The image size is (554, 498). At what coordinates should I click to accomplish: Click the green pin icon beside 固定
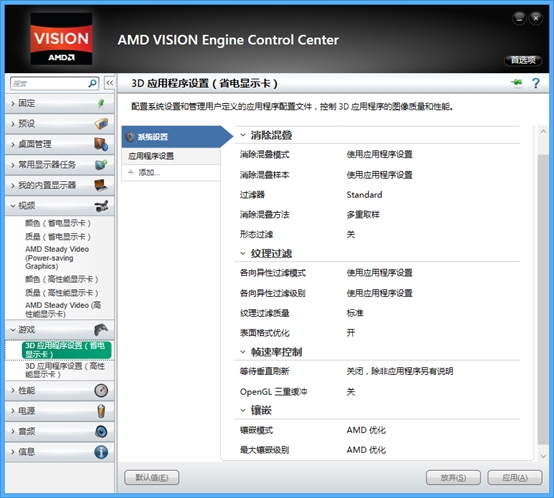click(x=101, y=103)
